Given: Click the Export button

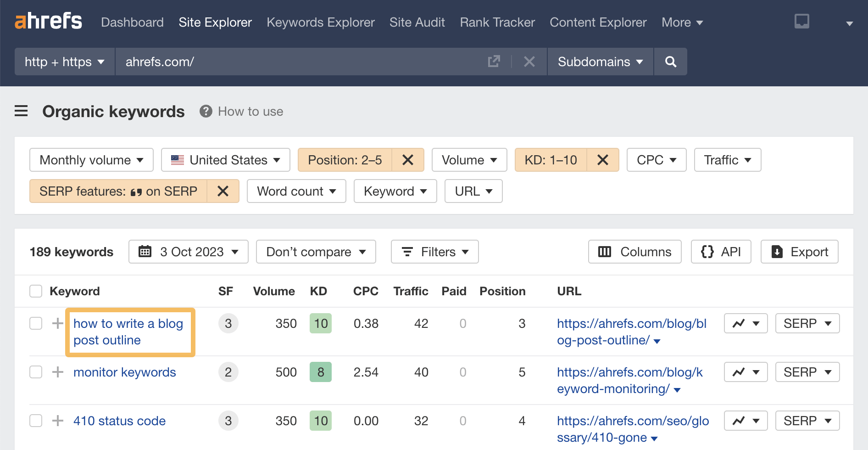Looking at the screenshot, I should [799, 252].
